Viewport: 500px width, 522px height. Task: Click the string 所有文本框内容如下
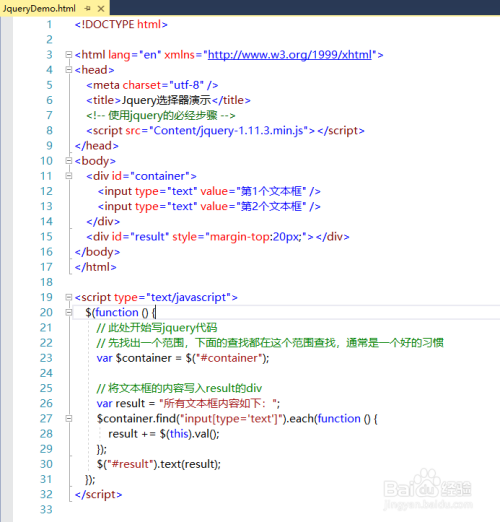pos(218,403)
